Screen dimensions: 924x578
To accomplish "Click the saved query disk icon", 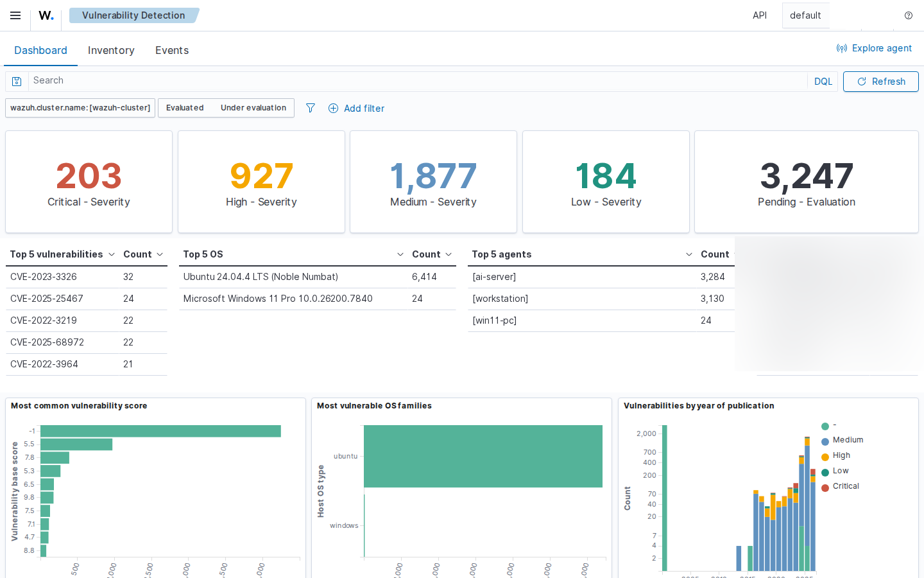I will coord(17,82).
